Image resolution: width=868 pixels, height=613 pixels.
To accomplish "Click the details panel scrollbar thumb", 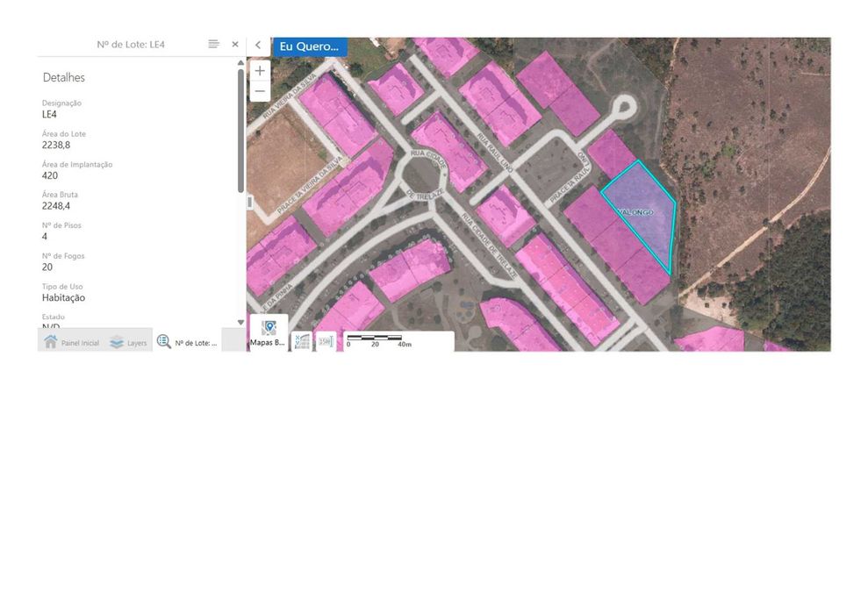I will [240, 131].
